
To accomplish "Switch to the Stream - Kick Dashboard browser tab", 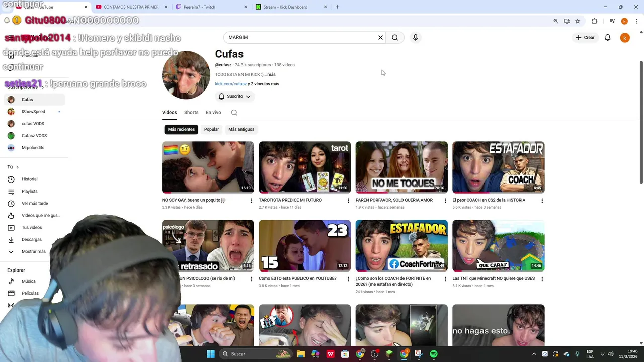I will 291,7.
